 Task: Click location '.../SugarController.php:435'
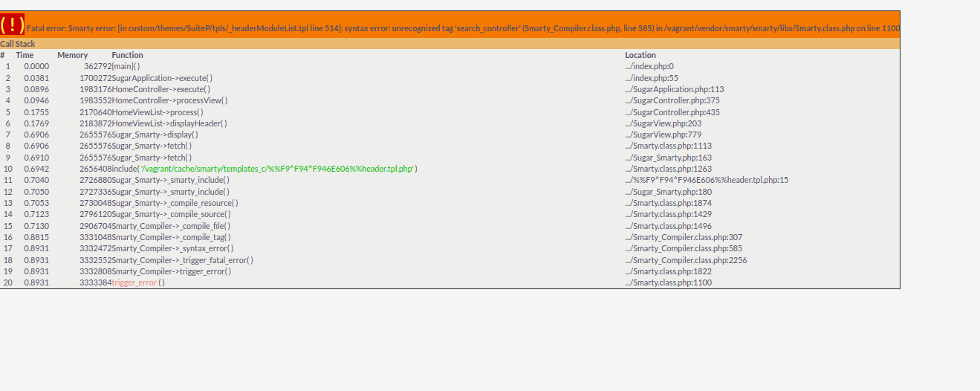tap(672, 112)
